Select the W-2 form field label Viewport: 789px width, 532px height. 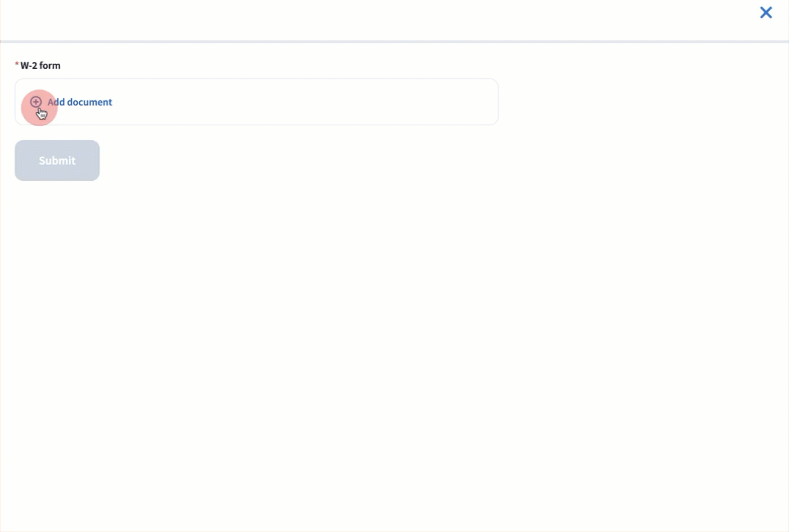[x=40, y=65]
